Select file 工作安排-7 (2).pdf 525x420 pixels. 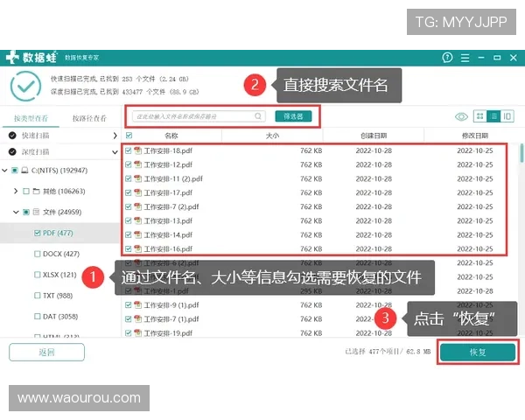(171, 206)
